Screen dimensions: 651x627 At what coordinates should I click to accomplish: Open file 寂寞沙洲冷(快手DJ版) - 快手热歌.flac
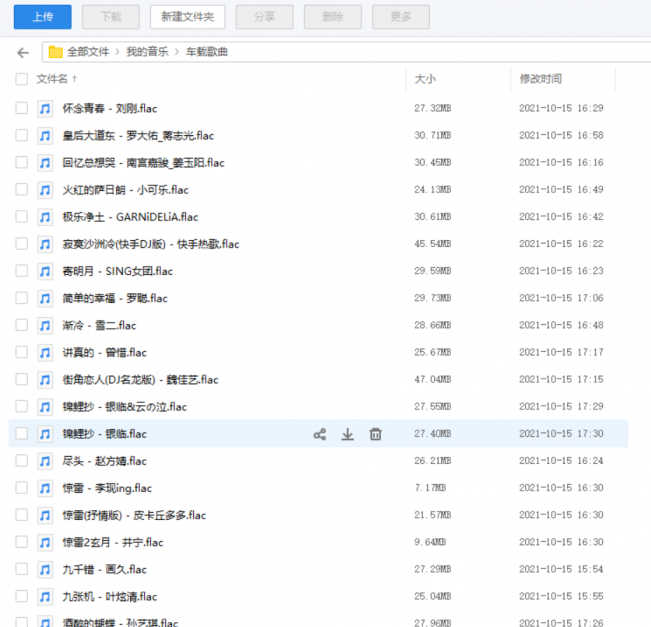[151, 244]
